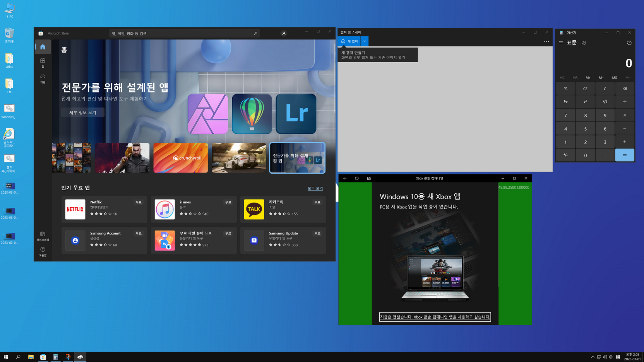Select the Affinity Designer app tile
644x362 pixels.
(208, 114)
